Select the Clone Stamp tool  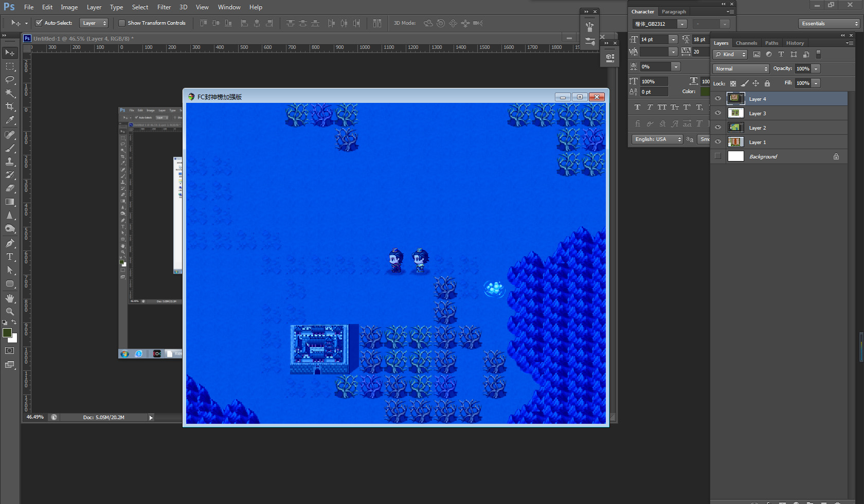tap(10, 161)
